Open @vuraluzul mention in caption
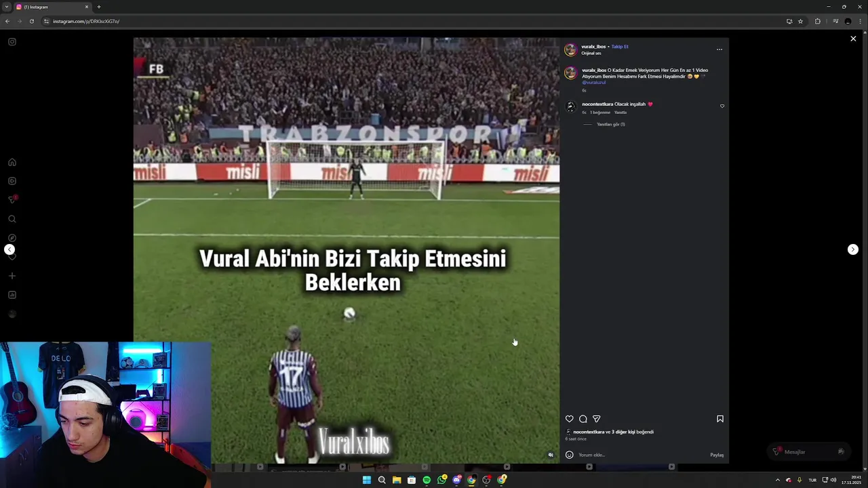 [x=594, y=83]
